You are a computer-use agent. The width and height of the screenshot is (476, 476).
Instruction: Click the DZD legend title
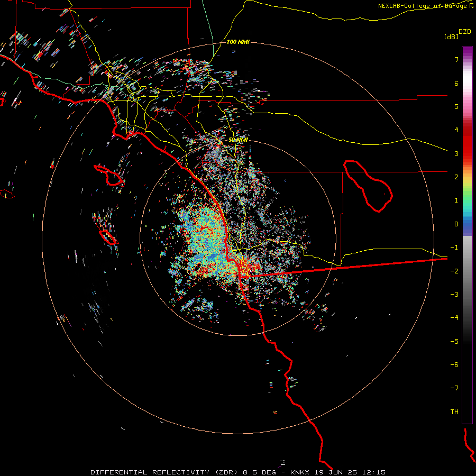[465, 32]
